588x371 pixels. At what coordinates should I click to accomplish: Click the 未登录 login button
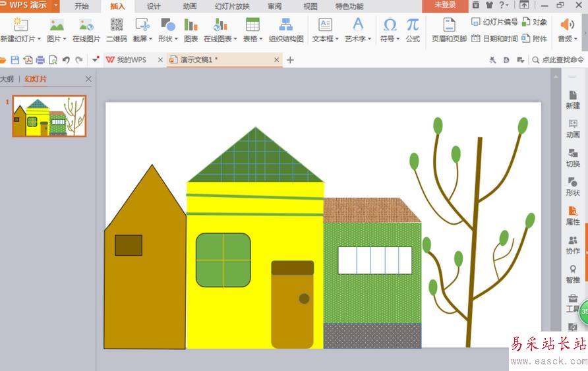coord(445,6)
